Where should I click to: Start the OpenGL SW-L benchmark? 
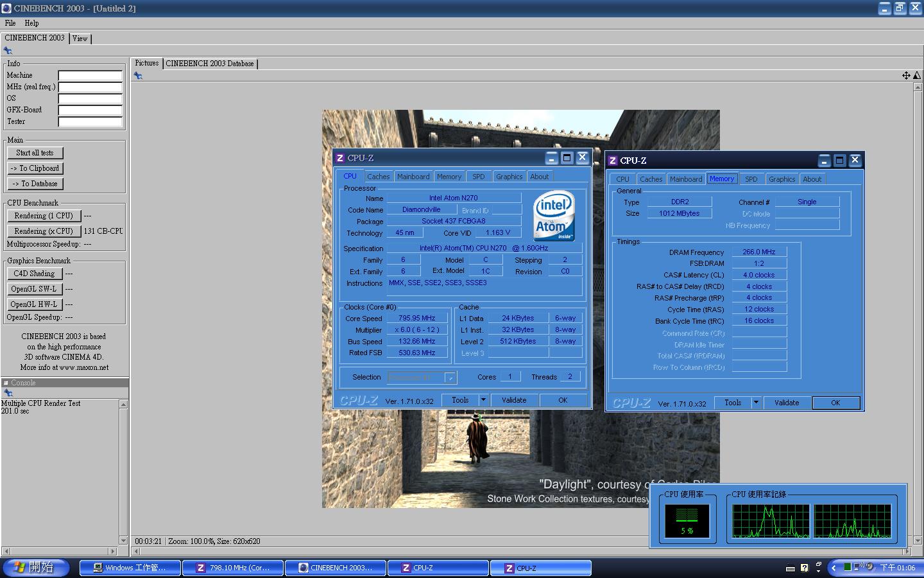(35, 289)
